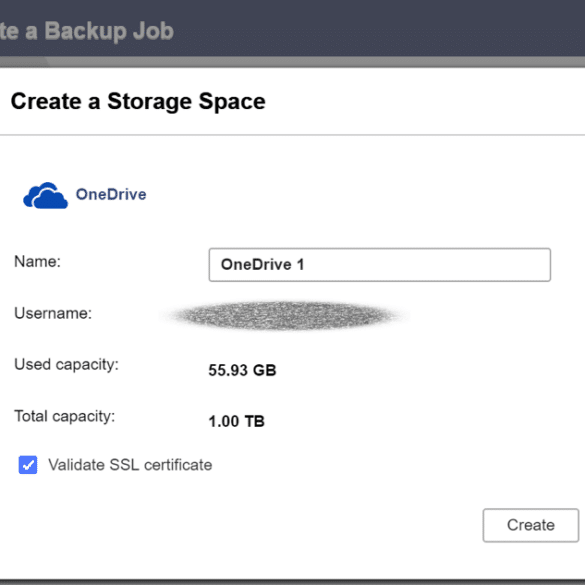Click the Name: field label

(37, 262)
